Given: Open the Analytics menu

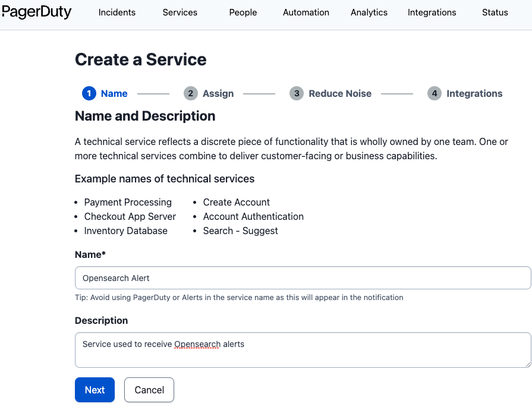Looking at the screenshot, I should pos(369,12).
